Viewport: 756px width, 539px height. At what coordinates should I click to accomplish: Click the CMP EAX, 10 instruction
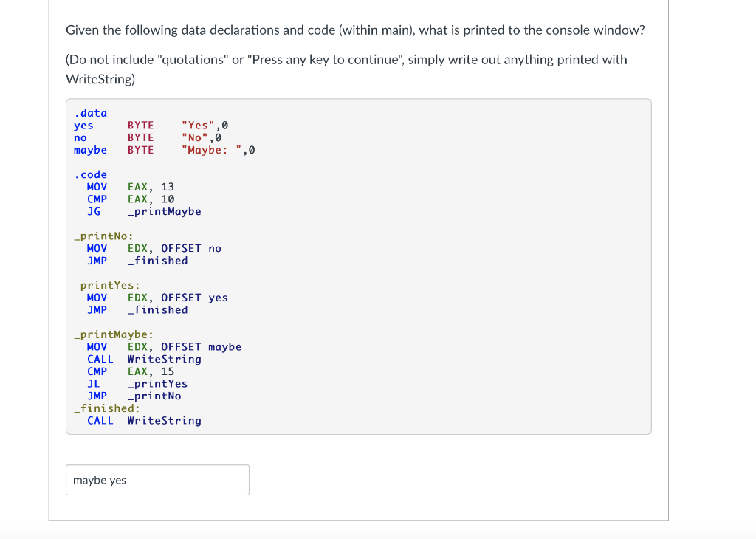(131, 199)
